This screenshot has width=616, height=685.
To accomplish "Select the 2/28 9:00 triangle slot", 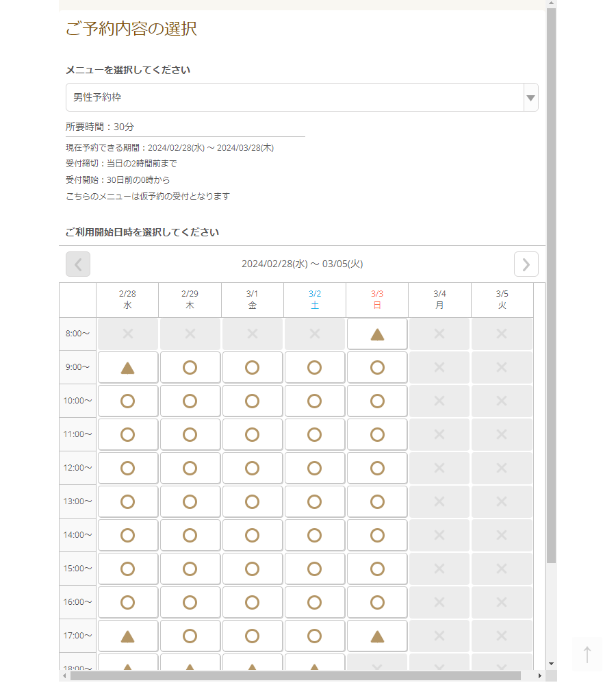I will [x=127, y=368].
